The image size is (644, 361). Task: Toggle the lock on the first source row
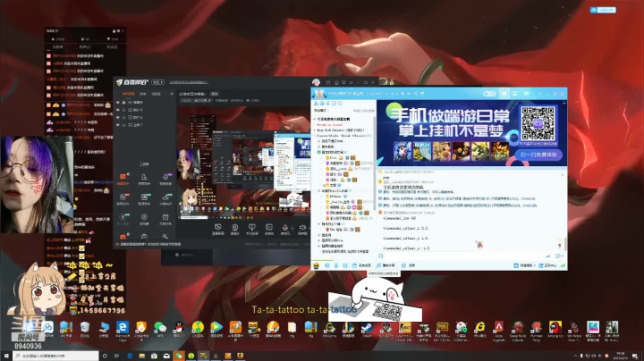pyautogui.click(x=123, y=102)
